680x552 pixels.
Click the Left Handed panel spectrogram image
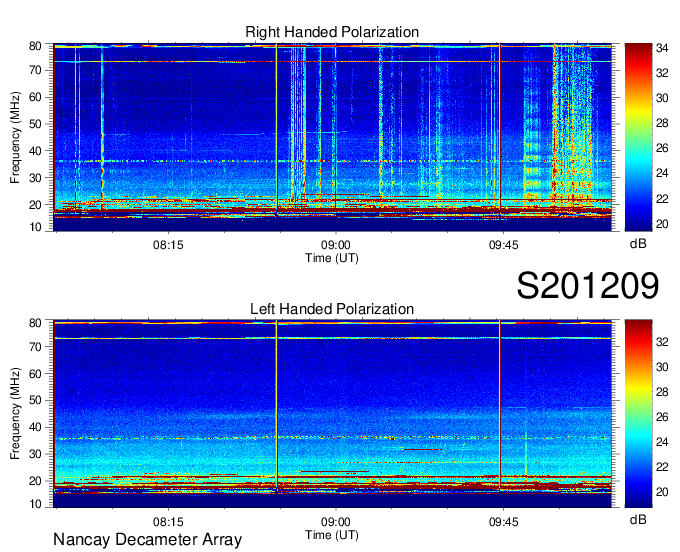[332, 414]
